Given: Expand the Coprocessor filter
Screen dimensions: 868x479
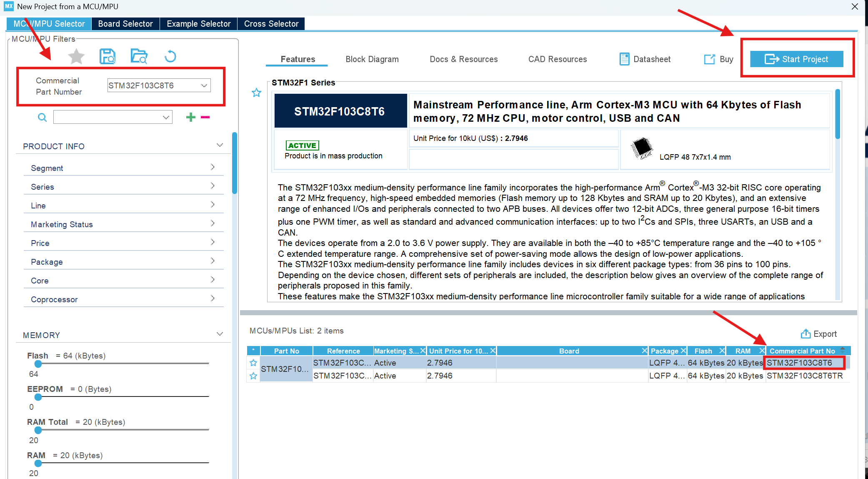Looking at the screenshot, I should 213,298.
